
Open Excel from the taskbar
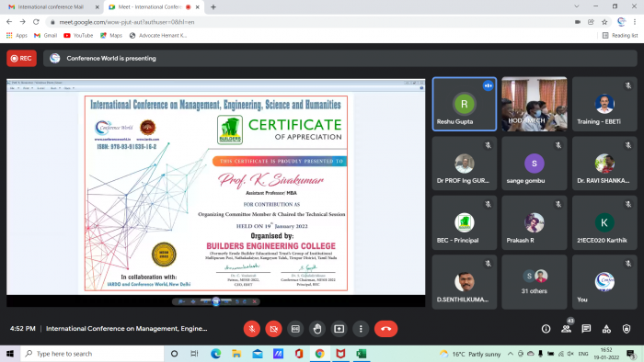click(362, 354)
